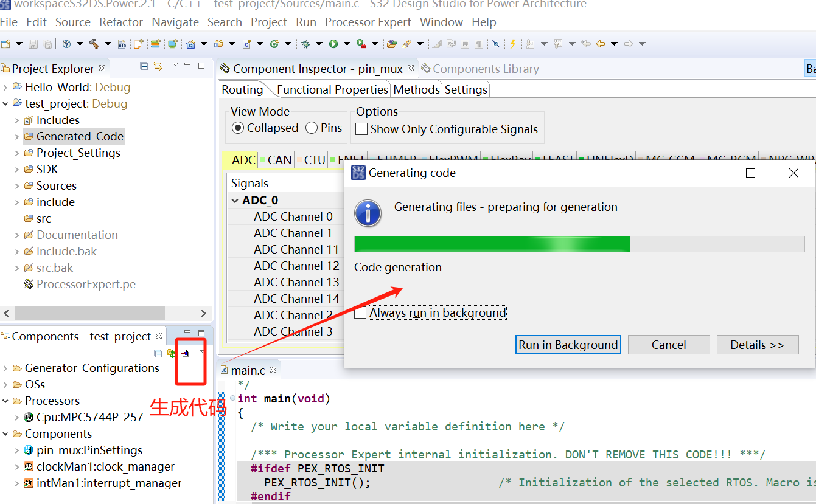Click Collapse All in Project Explorer

(144, 66)
